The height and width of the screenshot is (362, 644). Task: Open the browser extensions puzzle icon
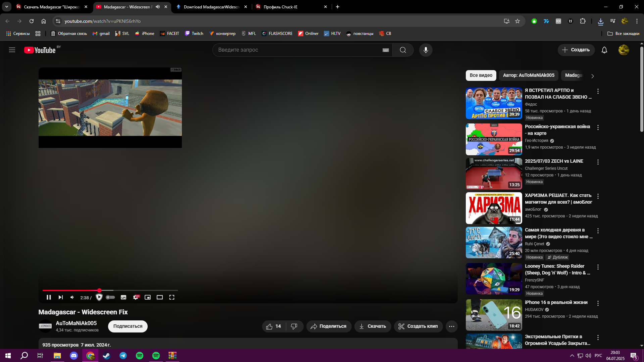[583, 21]
